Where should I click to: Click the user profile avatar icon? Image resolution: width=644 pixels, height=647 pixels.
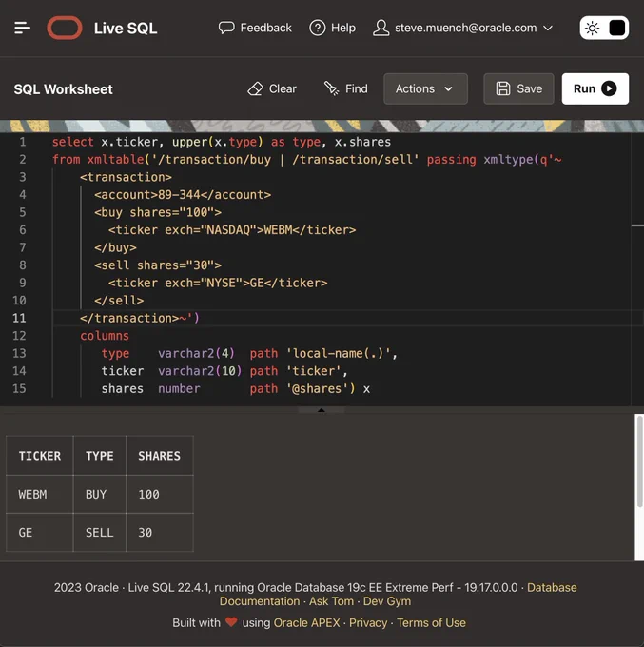coord(381,28)
